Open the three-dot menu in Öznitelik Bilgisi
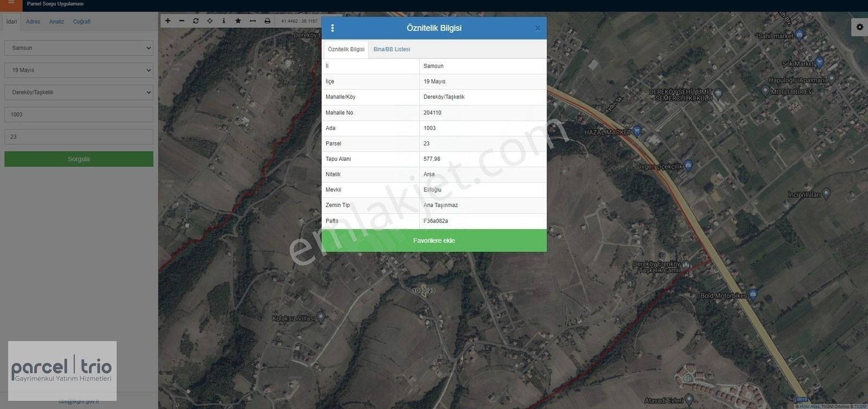This screenshot has width=868, height=409. 333,28
